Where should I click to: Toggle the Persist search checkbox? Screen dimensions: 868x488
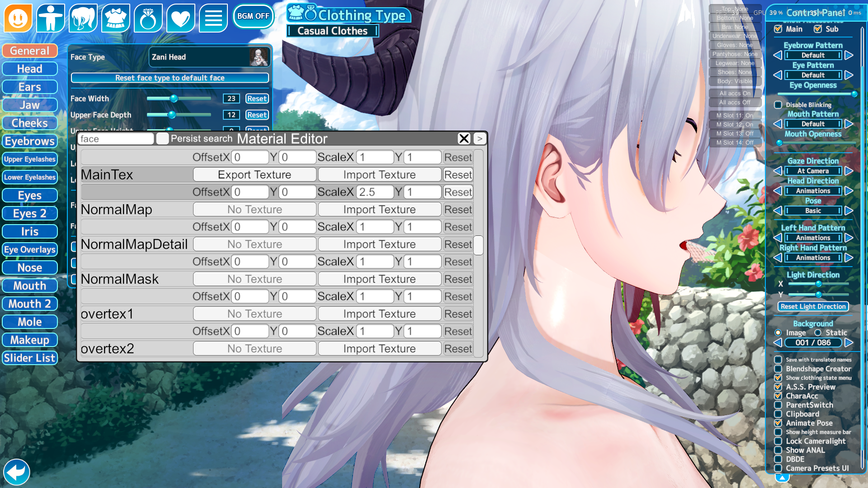162,139
